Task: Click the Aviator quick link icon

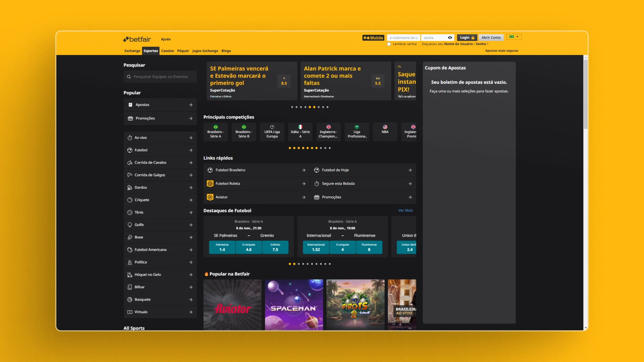Action: (210, 197)
